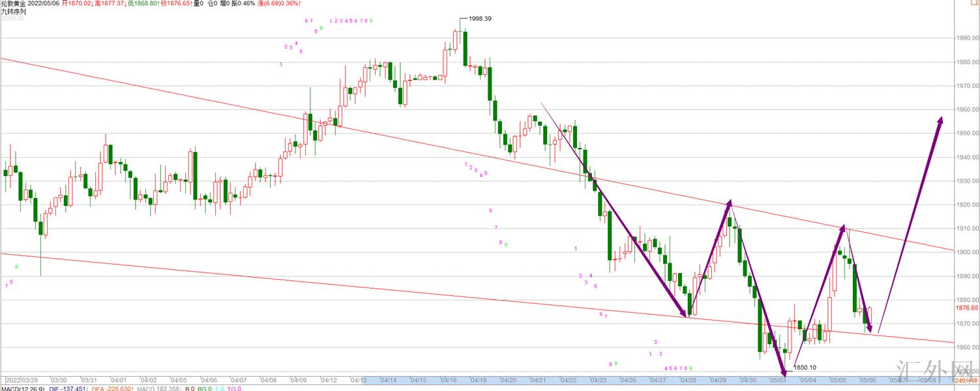Click the 2022/03/28 start date label
The image size is (980, 391).
[x=23, y=380]
